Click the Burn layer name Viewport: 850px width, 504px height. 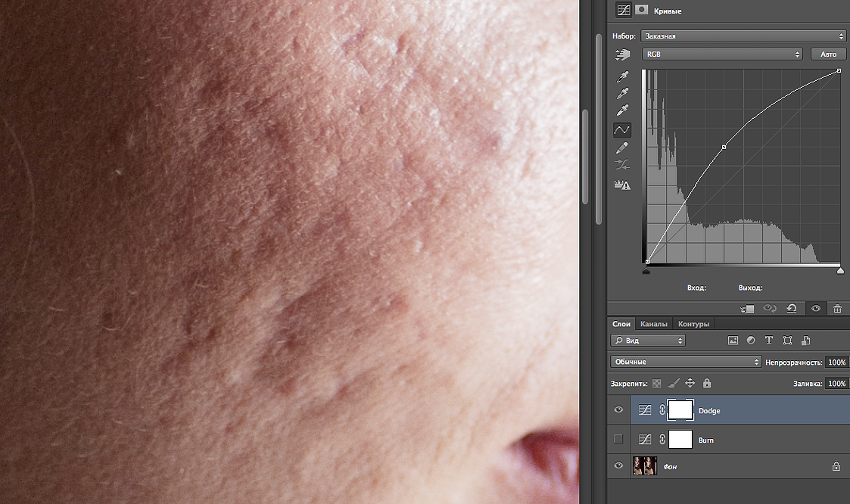click(x=705, y=440)
